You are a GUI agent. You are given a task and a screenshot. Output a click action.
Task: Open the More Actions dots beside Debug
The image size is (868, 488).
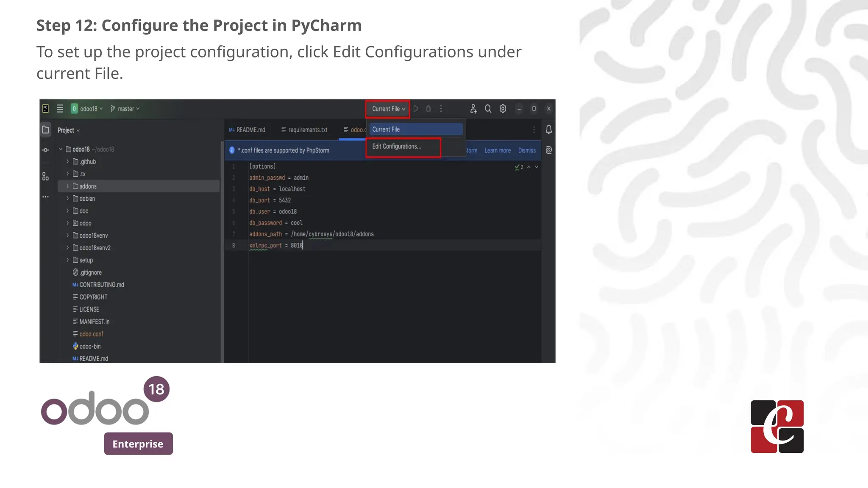441,109
